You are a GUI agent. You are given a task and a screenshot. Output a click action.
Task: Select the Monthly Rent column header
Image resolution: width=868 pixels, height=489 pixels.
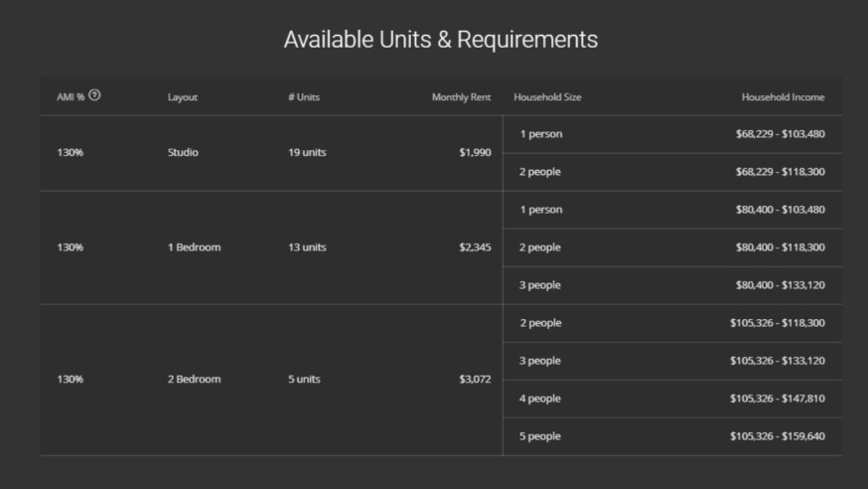461,97
